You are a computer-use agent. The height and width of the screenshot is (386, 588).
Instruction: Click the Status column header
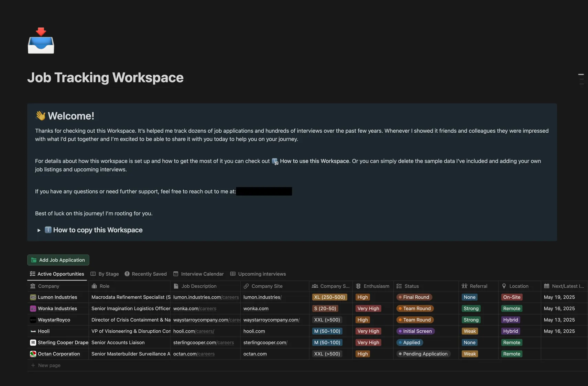point(426,286)
